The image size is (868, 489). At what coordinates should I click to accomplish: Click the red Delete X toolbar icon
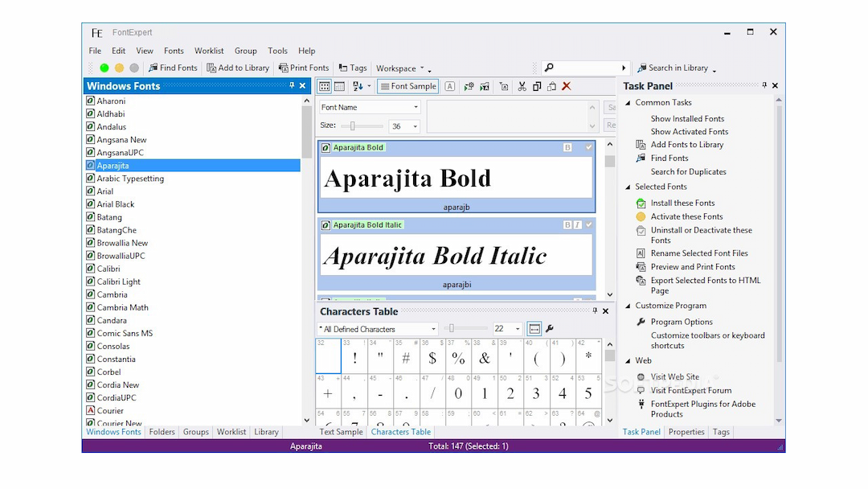pos(567,86)
